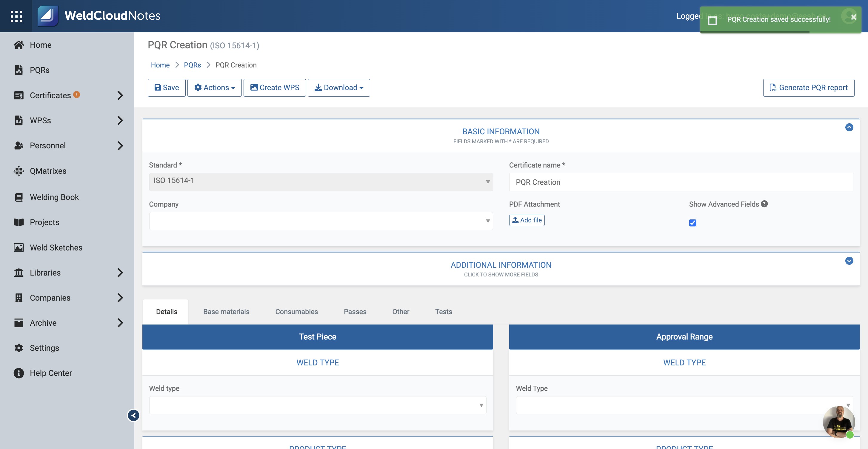This screenshot has height=449, width=868.
Task: Switch to the Base materials tab
Action: (x=226, y=311)
